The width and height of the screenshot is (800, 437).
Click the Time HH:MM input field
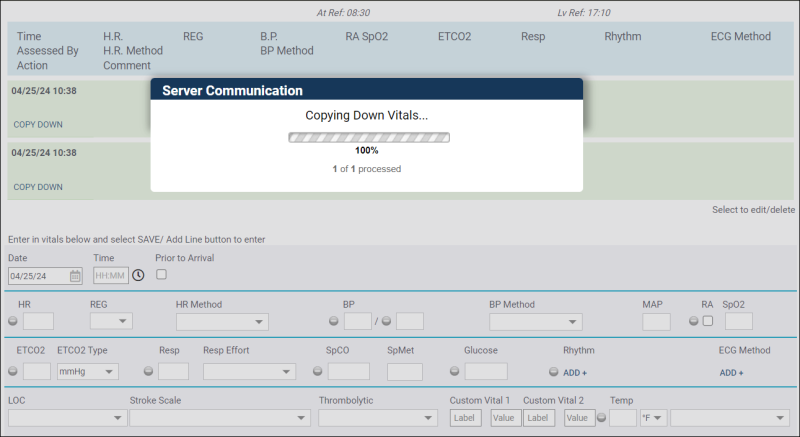pyautogui.click(x=111, y=275)
